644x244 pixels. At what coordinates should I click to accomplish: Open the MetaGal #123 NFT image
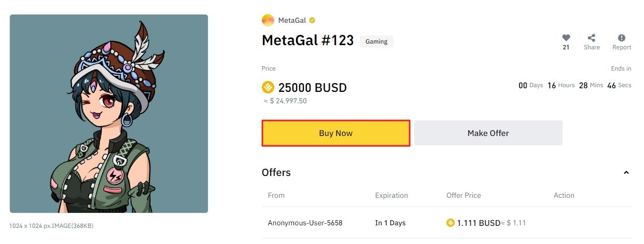tap(109, 114)
